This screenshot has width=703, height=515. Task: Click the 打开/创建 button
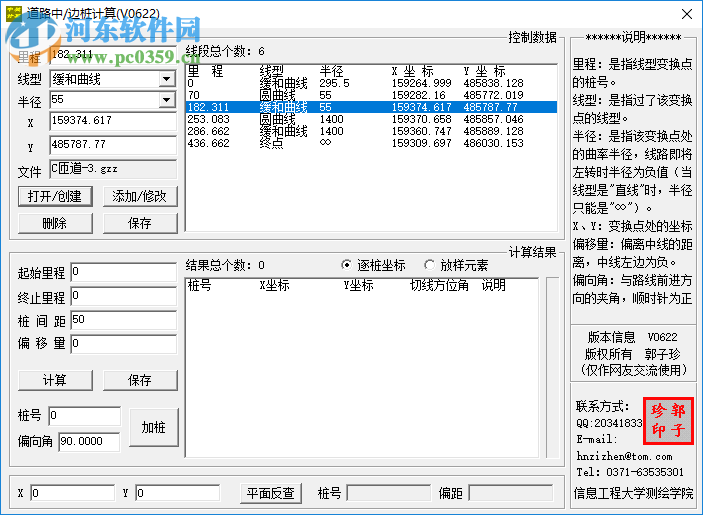click(55, 196)
